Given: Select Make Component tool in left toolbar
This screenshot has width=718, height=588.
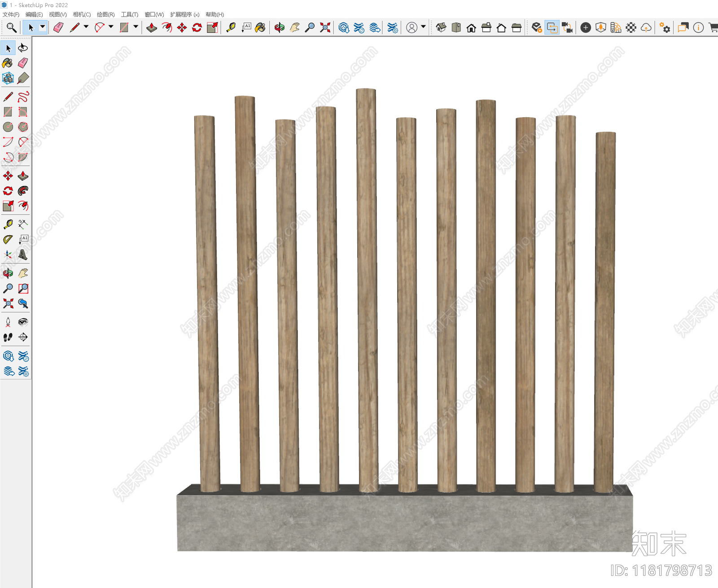Looking at the screenshot, I should tap(8, 78).
